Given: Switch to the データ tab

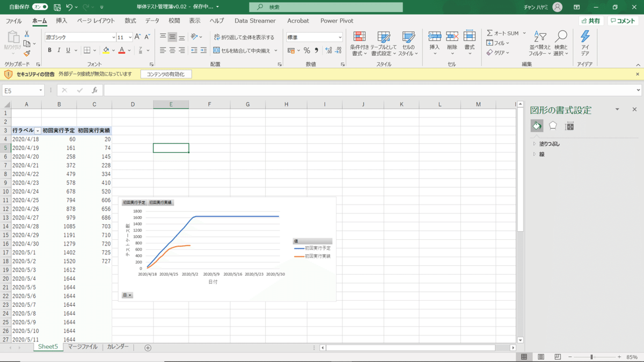Looking at the screenshot, I should click(x=152, y=20).
